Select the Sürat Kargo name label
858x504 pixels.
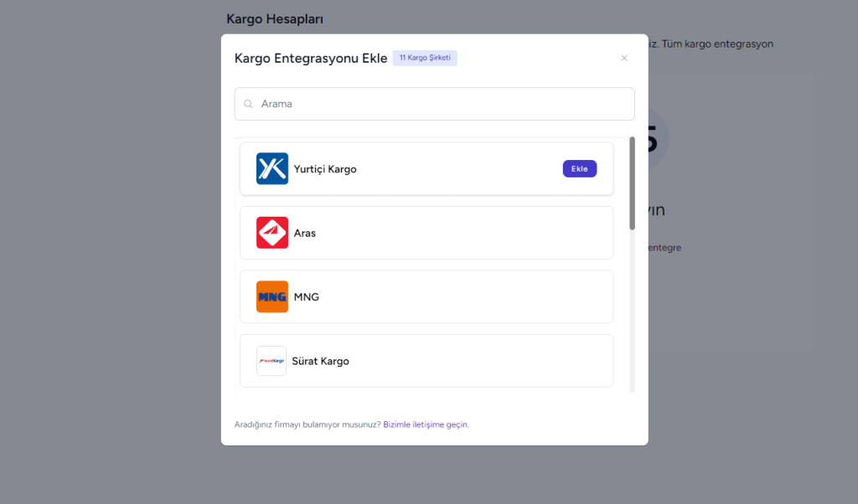point(321,362)
